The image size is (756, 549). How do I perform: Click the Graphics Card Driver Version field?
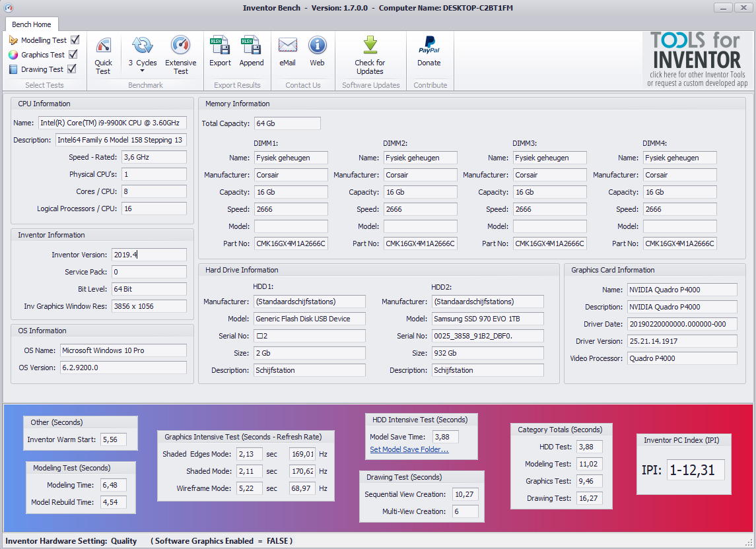coord(682,341)
